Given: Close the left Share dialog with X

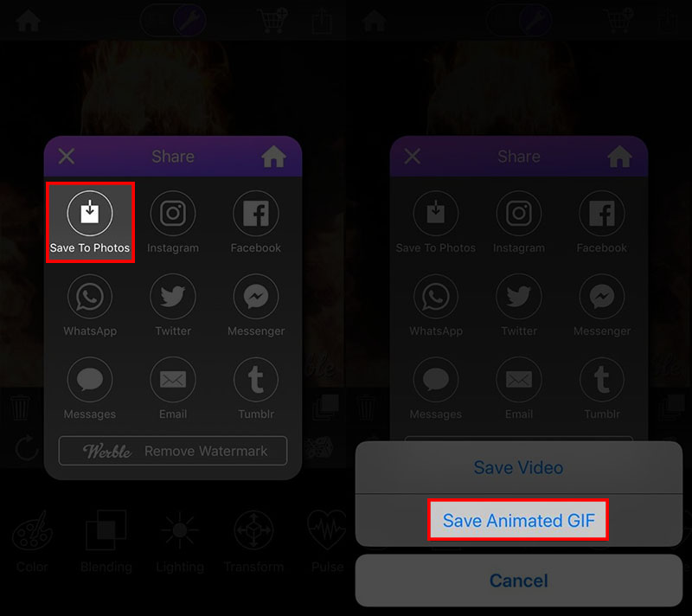Looking at the screenshot, I should click(67, 157).
